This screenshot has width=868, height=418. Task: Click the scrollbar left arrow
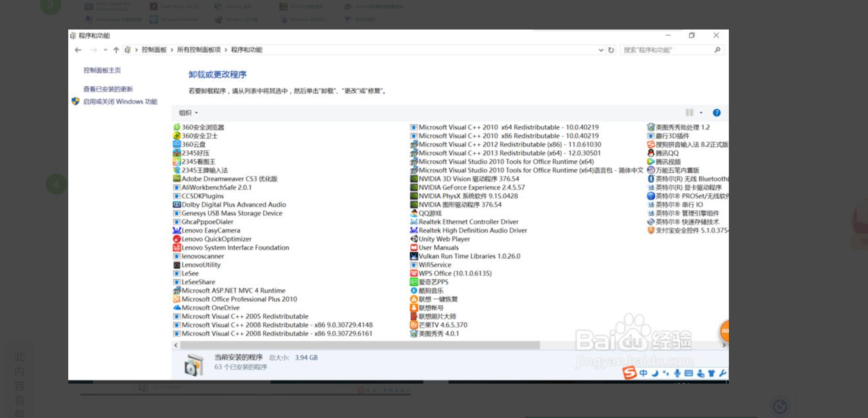pyautogui.click(x=176, y=345)
